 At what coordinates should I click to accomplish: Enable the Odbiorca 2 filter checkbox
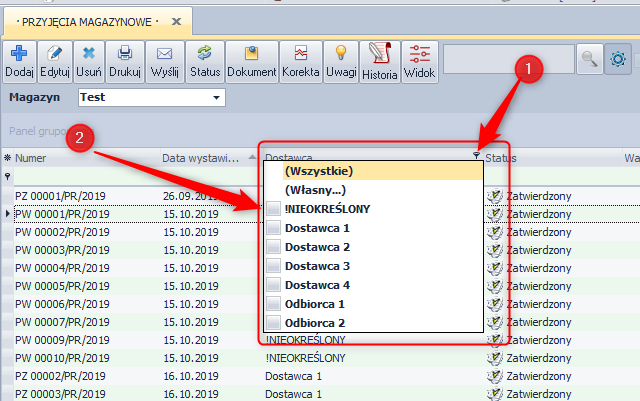point(274,323)
